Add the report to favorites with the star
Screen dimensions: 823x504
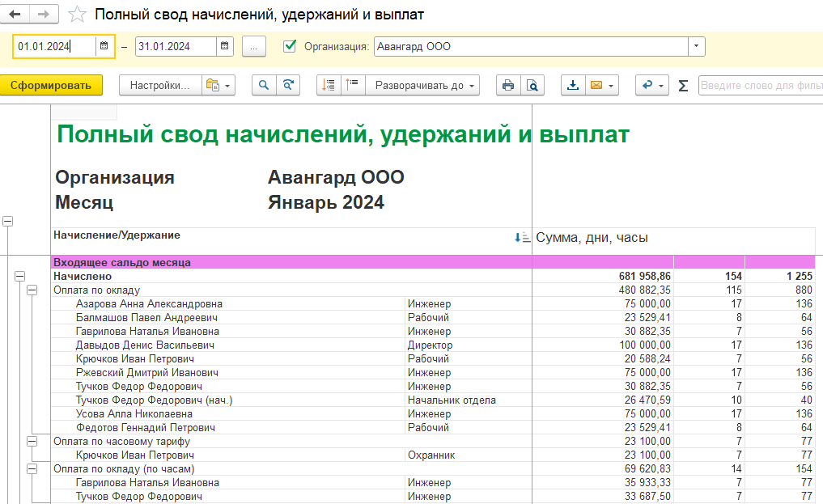tap(77, 15)
